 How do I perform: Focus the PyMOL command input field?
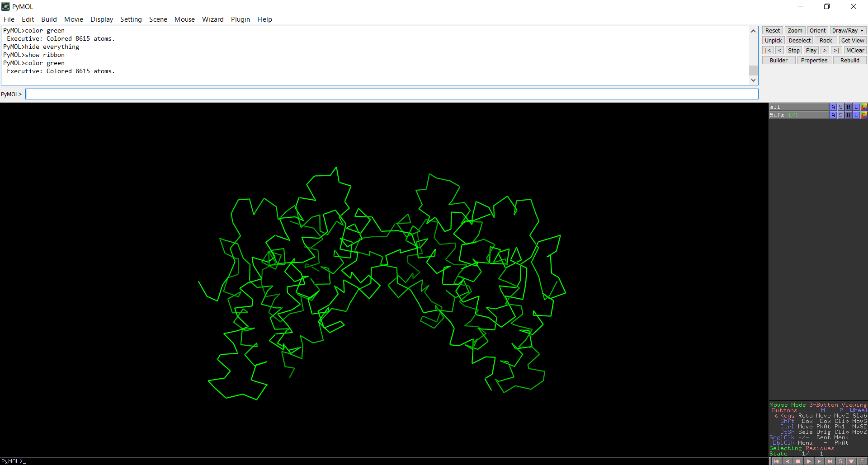pyautogui.click(x=392, y=94)
